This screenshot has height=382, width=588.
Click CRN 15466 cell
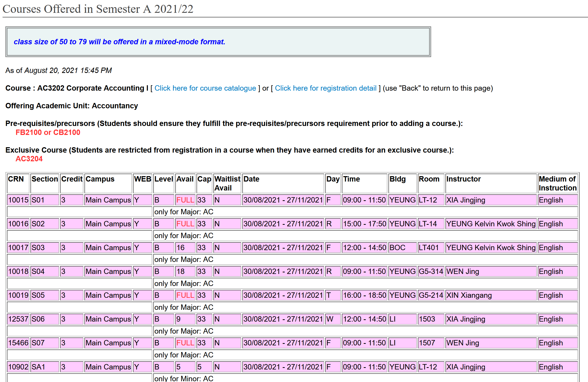(18, 343)
